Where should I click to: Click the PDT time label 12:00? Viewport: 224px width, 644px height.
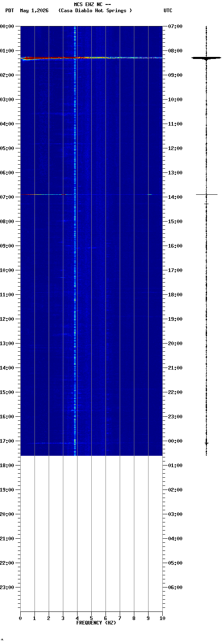[x=7, y=319]
